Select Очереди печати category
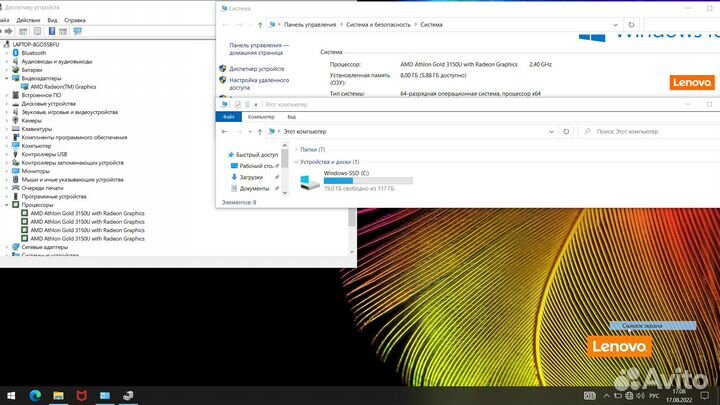Screen dimensions: 720x405 pyautogui.click(x=42, y=188)
